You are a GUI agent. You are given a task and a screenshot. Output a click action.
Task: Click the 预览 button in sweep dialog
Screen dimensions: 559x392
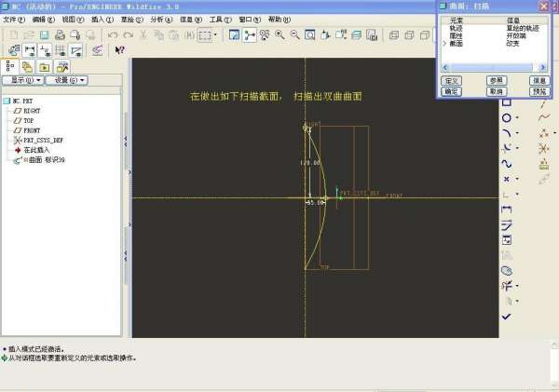(539, 91)
